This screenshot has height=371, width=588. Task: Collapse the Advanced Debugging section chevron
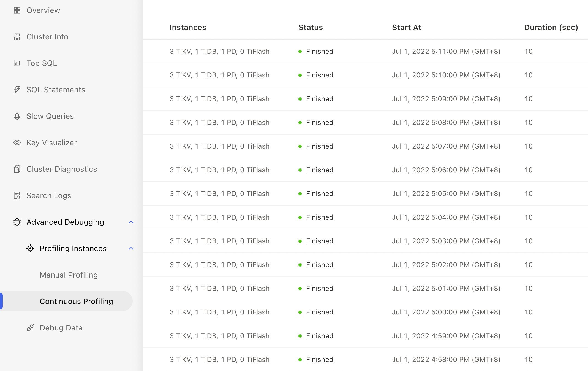(131, 222)
